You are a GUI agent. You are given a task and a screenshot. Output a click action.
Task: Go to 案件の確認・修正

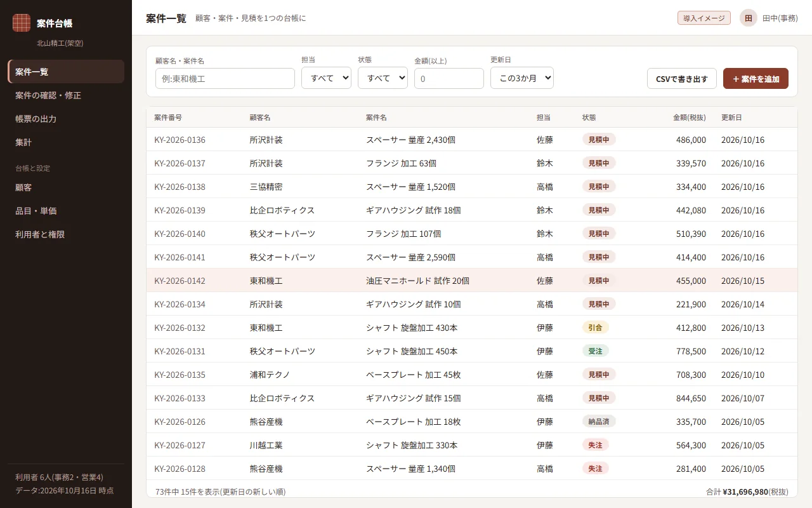66,95
